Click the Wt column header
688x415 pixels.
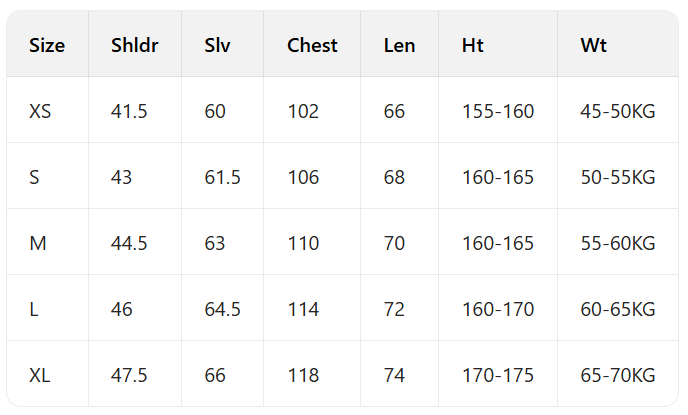click(x=593, y=45)
